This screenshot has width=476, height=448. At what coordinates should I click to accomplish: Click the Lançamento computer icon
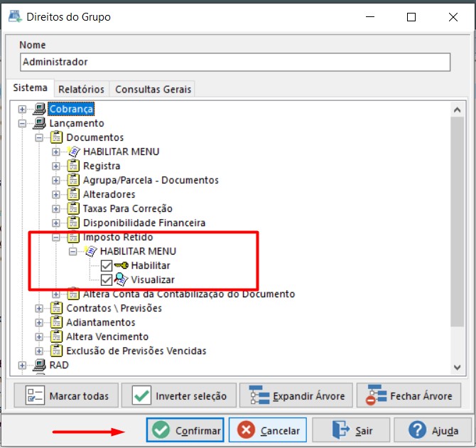[39, 123]
